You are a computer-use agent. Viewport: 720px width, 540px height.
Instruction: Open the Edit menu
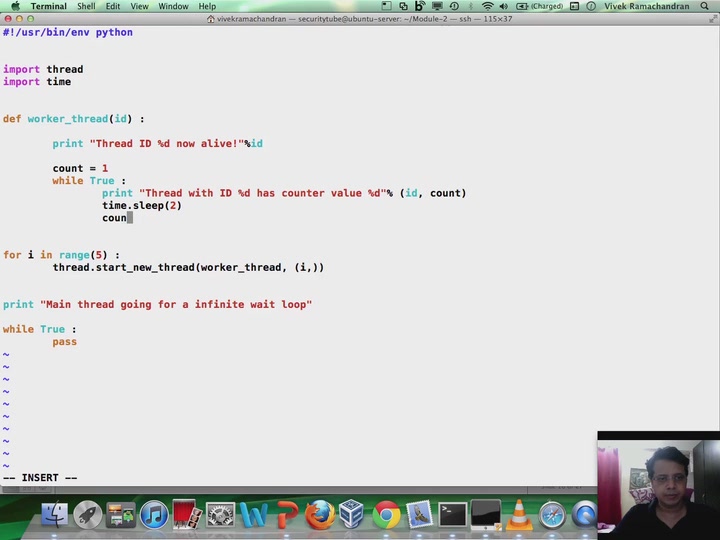pos(112,6)
